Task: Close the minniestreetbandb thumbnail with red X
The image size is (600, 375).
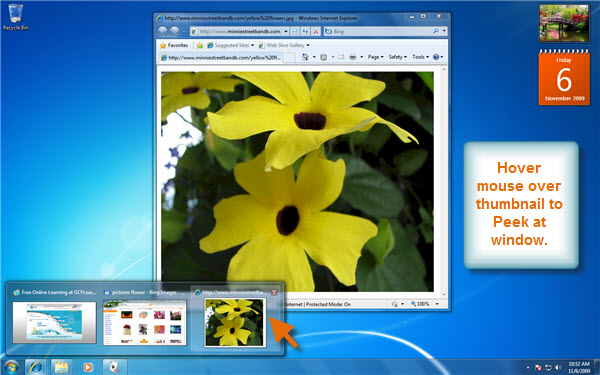Action: click(274, 292)
